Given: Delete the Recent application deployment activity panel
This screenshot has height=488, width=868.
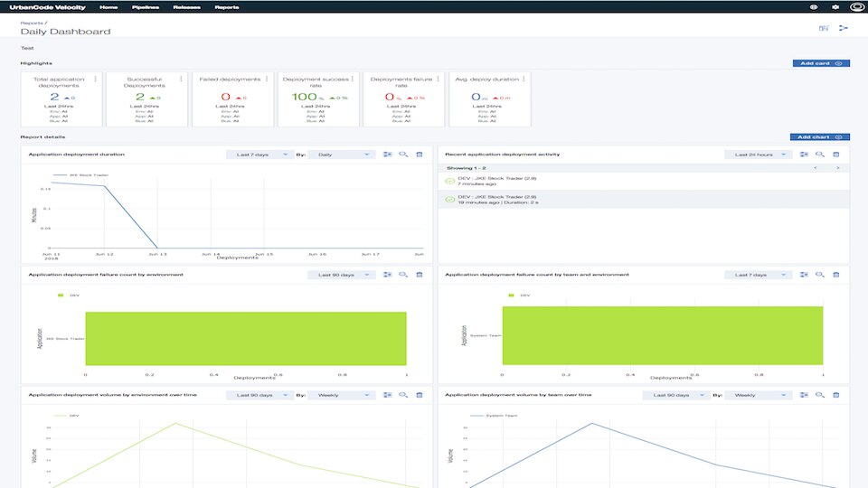Looking at the screenshot, I should [835, 155].
